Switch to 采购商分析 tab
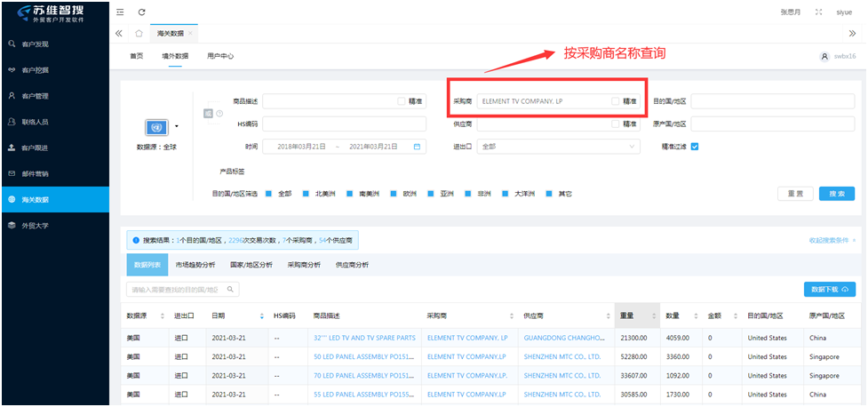 [x=304, y=265]
